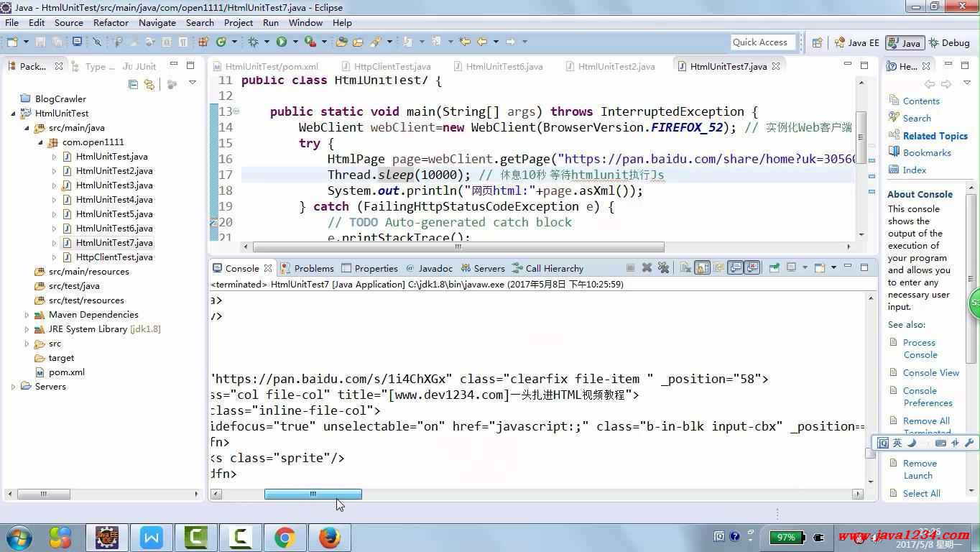The height and width of the screenshot is (552, 980).
Task: Click Remove All Terminated Launches icon
Action: [x=663, y=267]
